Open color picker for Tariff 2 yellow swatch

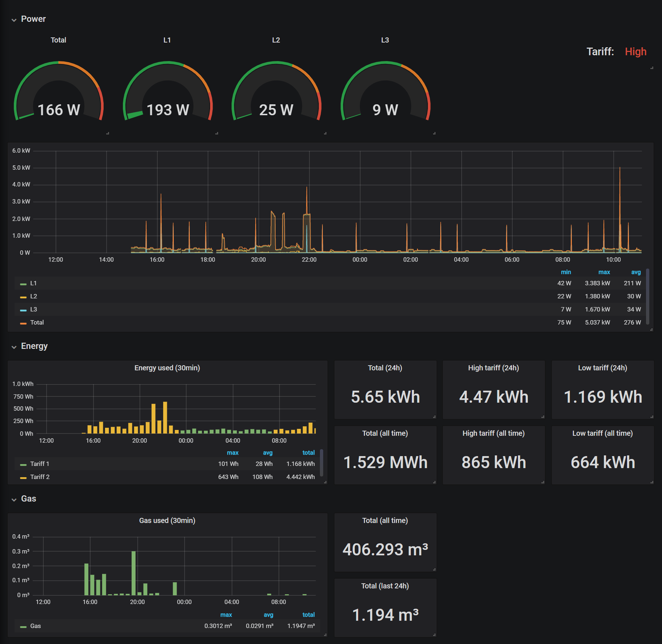coord(23,478)
